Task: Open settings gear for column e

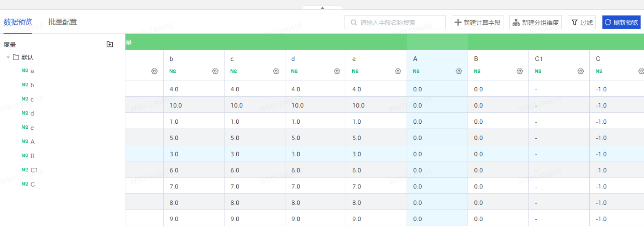Action: pos(398,71)
